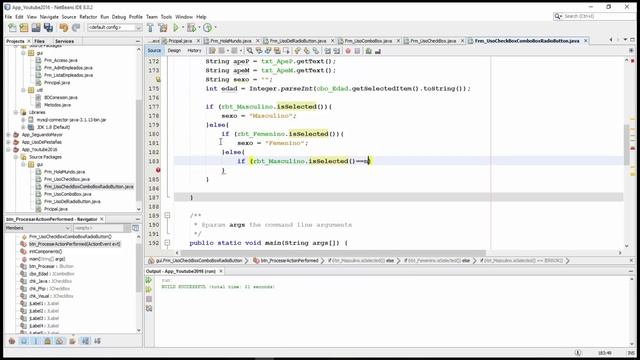Open the Debug menu
Screen dimensions: 640x360
(x=119, y=17)
